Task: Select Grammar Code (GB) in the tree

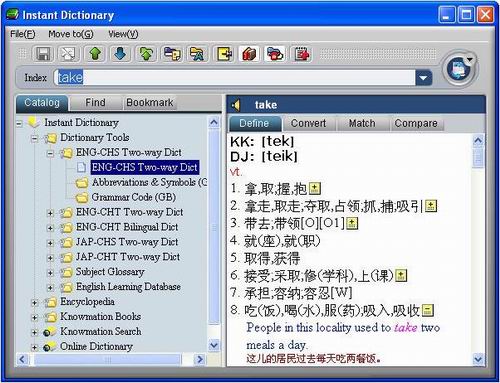Action: pyautogui.click(x=133, y=197)
